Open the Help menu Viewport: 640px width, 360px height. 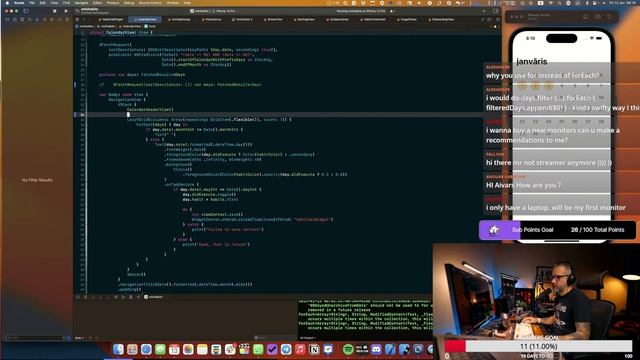[187, 3]
